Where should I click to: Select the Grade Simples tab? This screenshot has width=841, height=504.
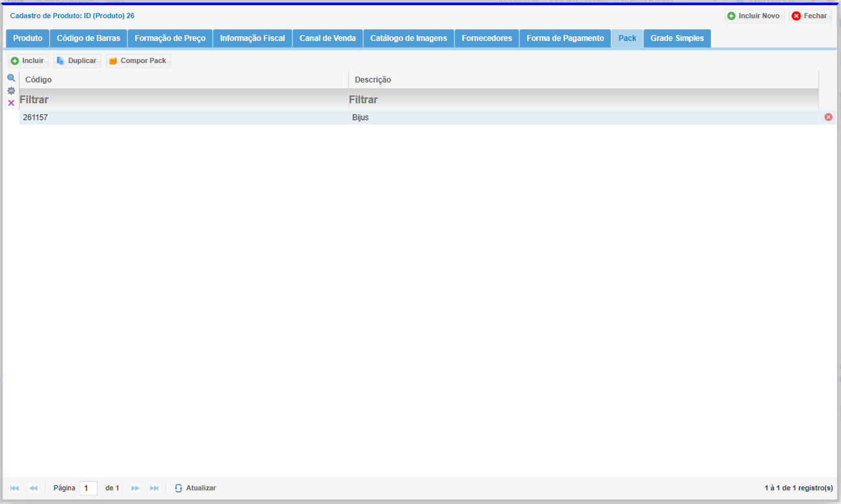677,38
